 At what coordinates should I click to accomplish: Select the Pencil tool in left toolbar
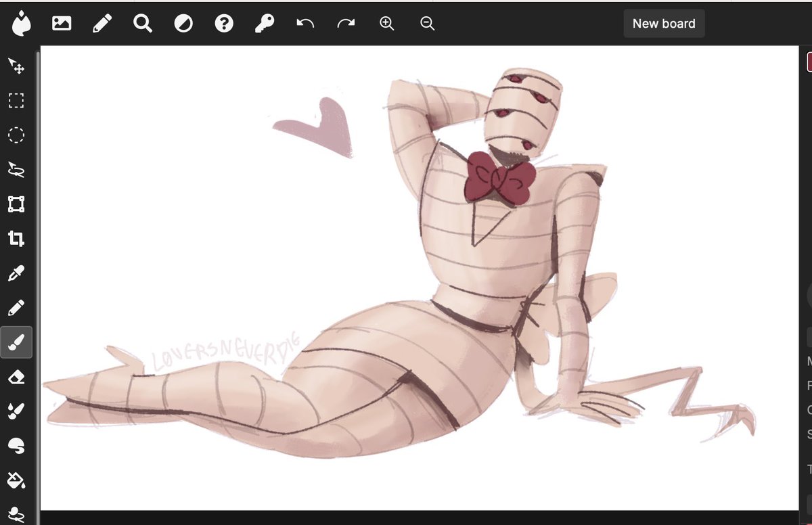pos(16,309)
